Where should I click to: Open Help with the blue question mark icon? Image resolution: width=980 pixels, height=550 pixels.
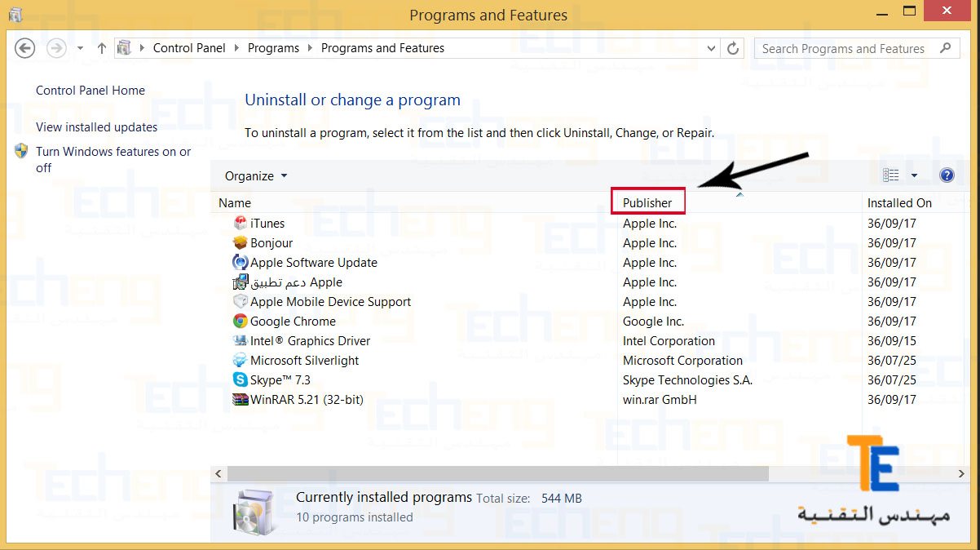tap(947, 175)
